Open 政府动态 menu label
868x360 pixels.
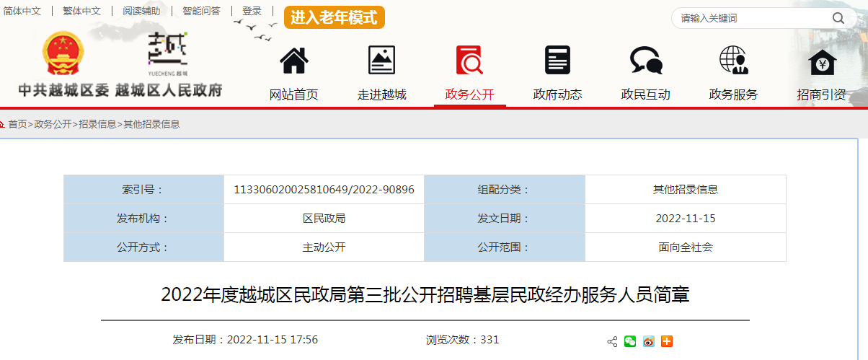tap(558, 95)
